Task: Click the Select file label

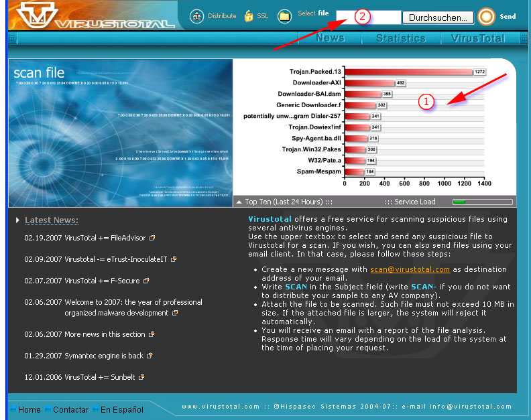Action: coord(313,13)
